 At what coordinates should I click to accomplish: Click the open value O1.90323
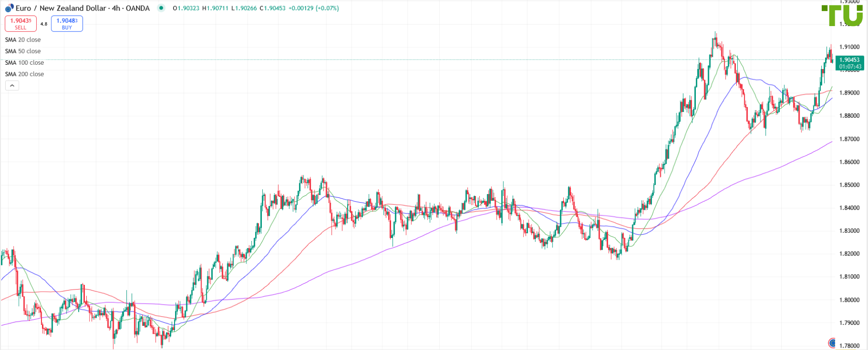(186, 8)
